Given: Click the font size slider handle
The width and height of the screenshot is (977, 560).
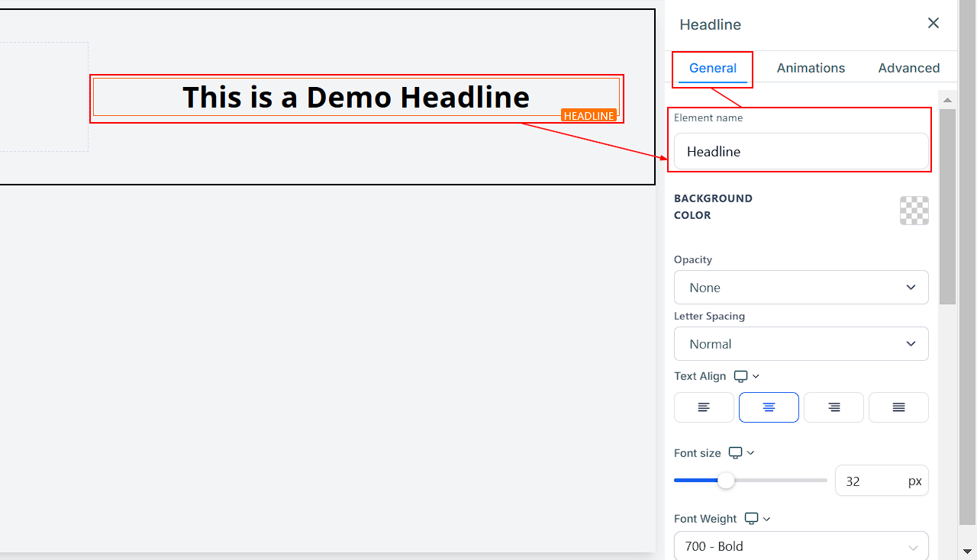Looking at the screenshot, I should click(x=726, y=481).
